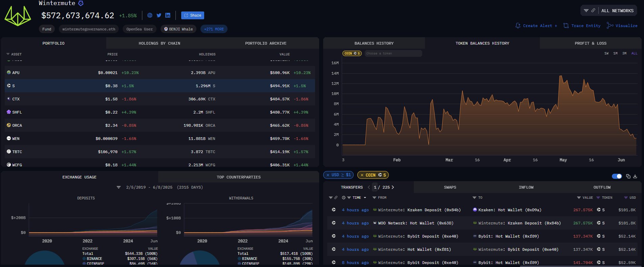Click the chain icon of the WOO Network transfer
The height and width of the screenshot is (267, 644).
coord(334,223)
